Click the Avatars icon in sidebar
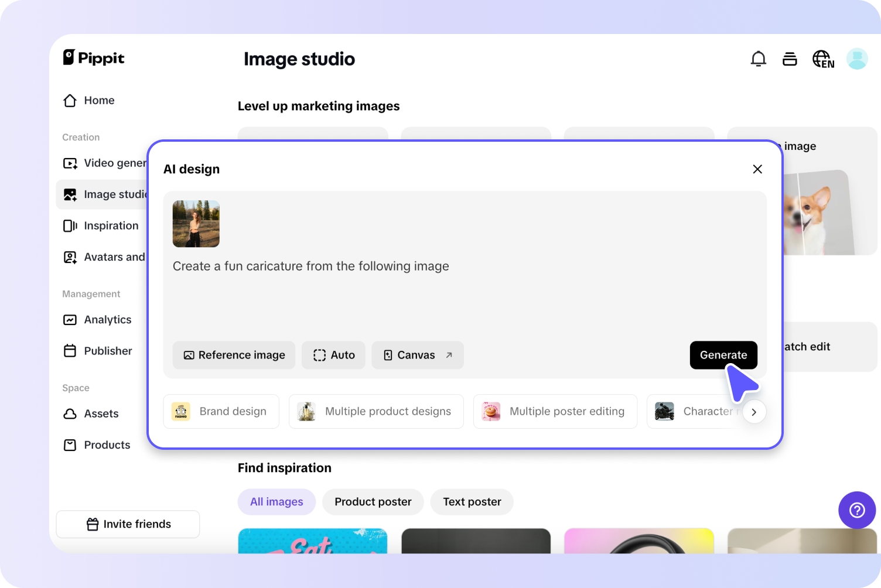Screen dimensions: 881x588 [x=70, y=257]
